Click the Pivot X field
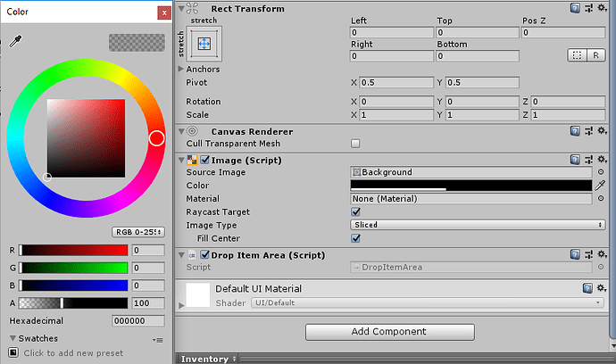The image size is (616, 364). click(x=396, y=82)
